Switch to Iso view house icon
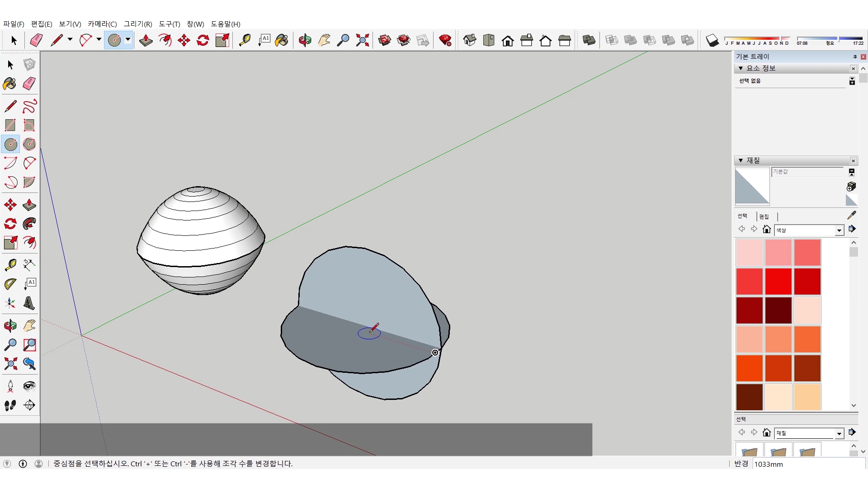The height and width of the screenshot is (488, 868). coord(470,41)
